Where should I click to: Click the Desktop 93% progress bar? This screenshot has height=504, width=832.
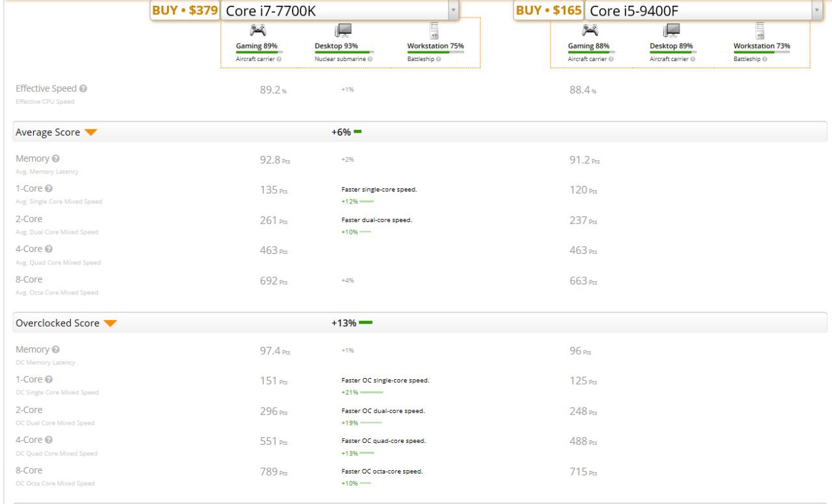(x=344, y=52)
